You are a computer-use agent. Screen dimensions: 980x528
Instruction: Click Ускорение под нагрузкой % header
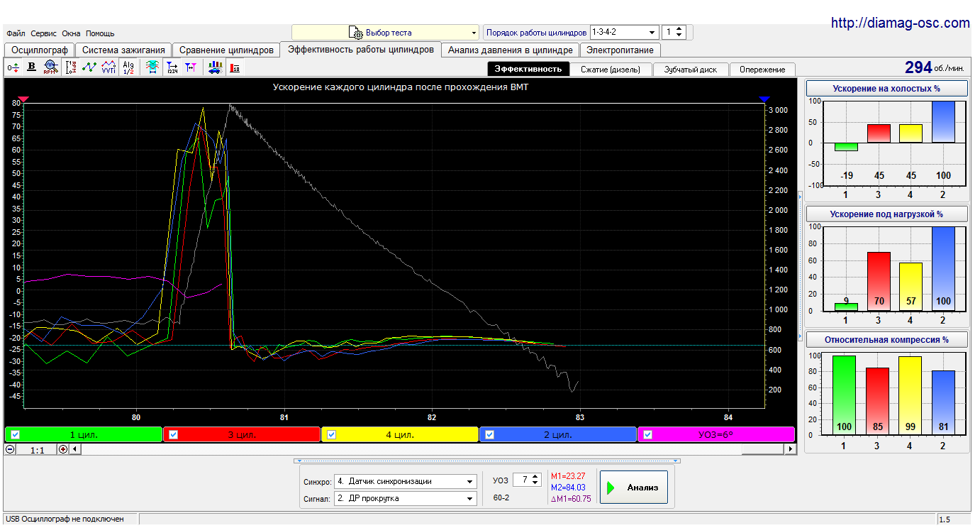pos(886,214)
